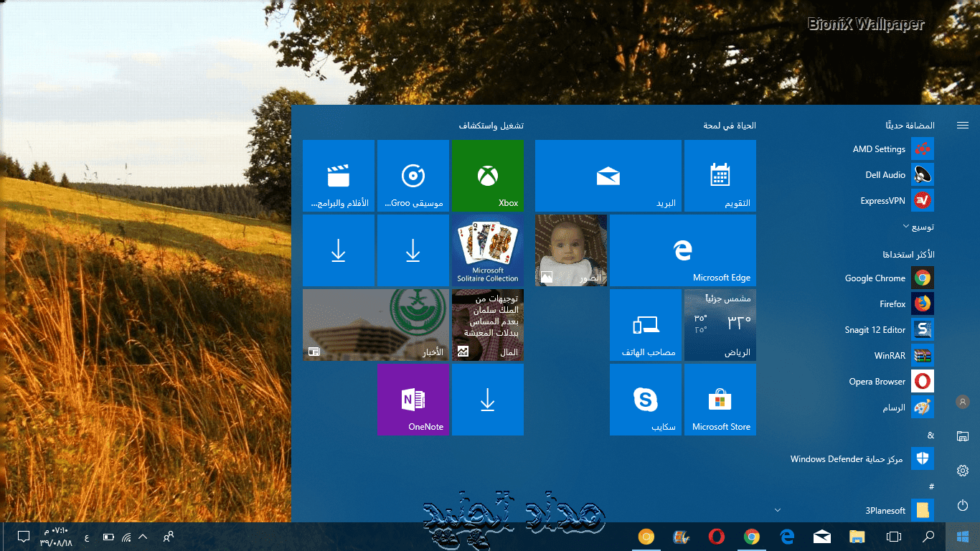Open the Power options button

coord(963,506)
